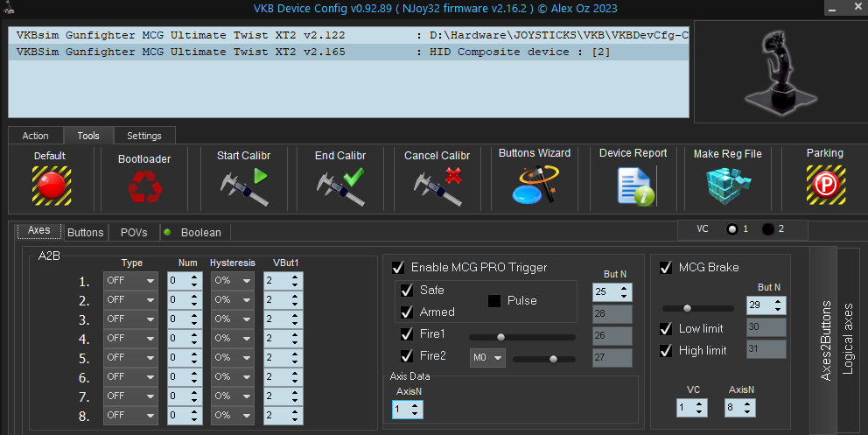Image resolution: width=868 pixels, height=435 pixels.
Task: Adjust the MCG Brake slider
Action: tap(698, 308)
